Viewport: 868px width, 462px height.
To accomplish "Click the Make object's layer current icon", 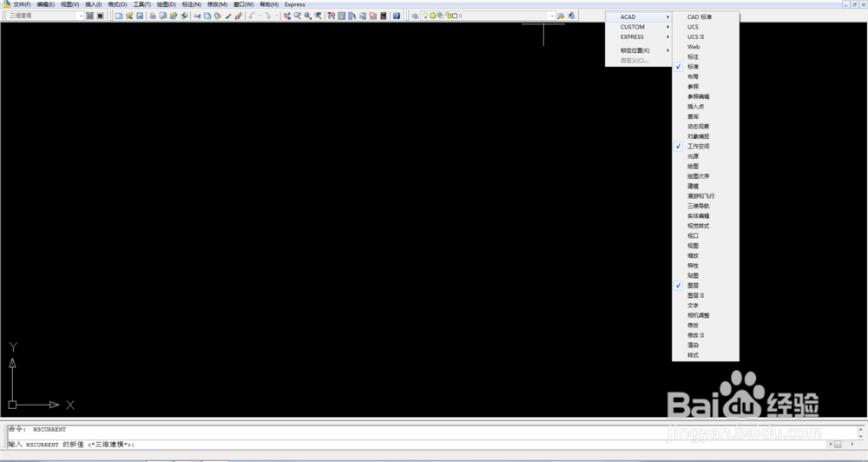I will pyautogui.click(x=561, y=16).
